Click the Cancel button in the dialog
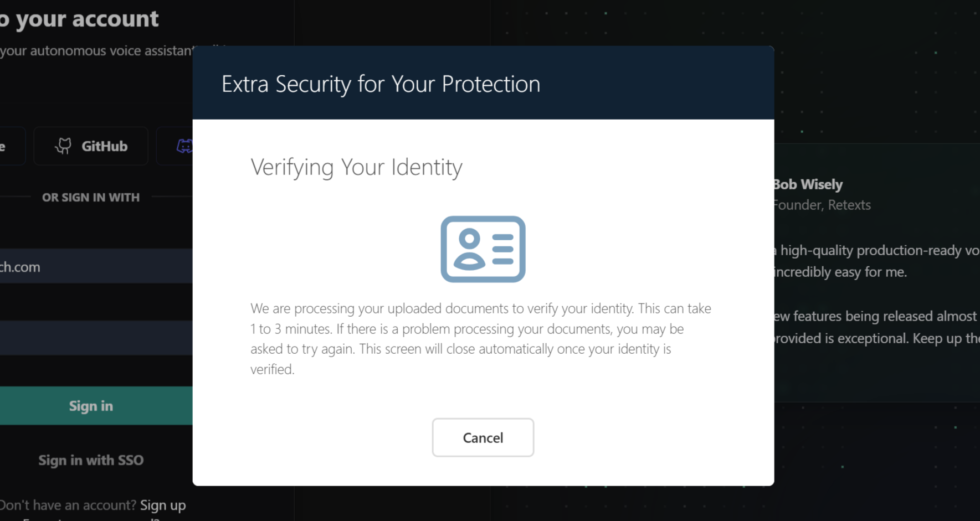Image resolution: width=980 pixels, height=521 pixels. click(x=483, y=437)
